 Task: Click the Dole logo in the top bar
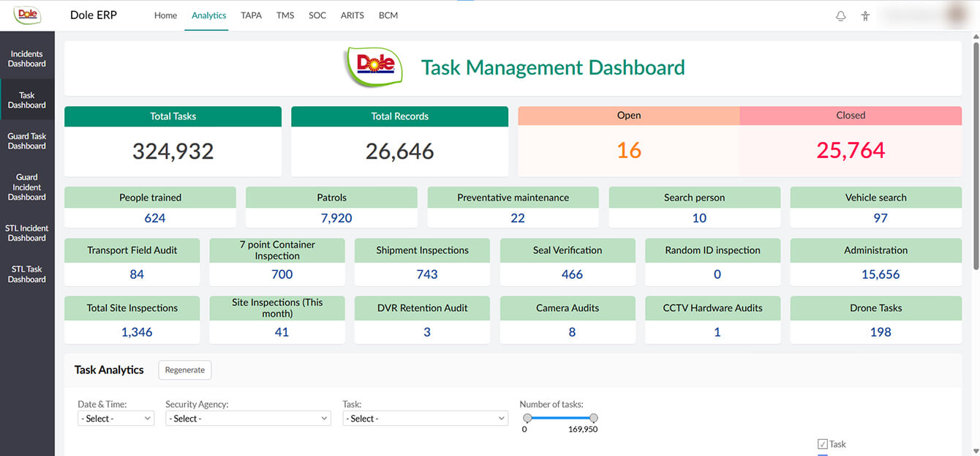(27, 15)
